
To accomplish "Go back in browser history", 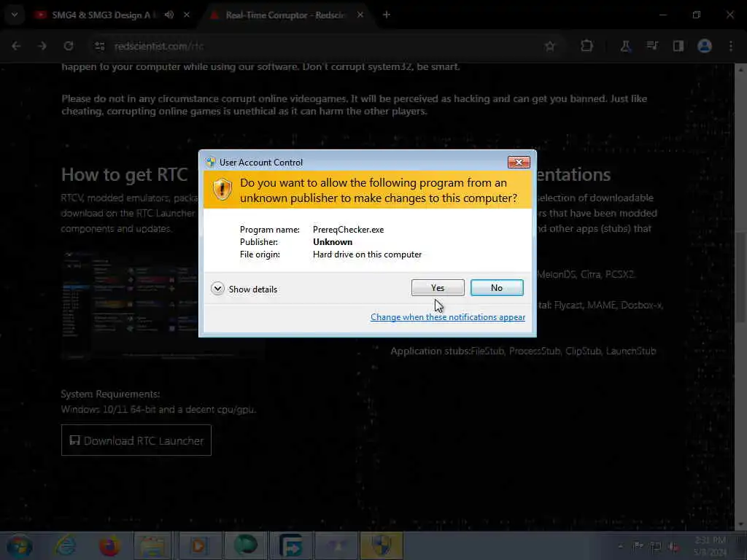I will click(x=16, y=46).
